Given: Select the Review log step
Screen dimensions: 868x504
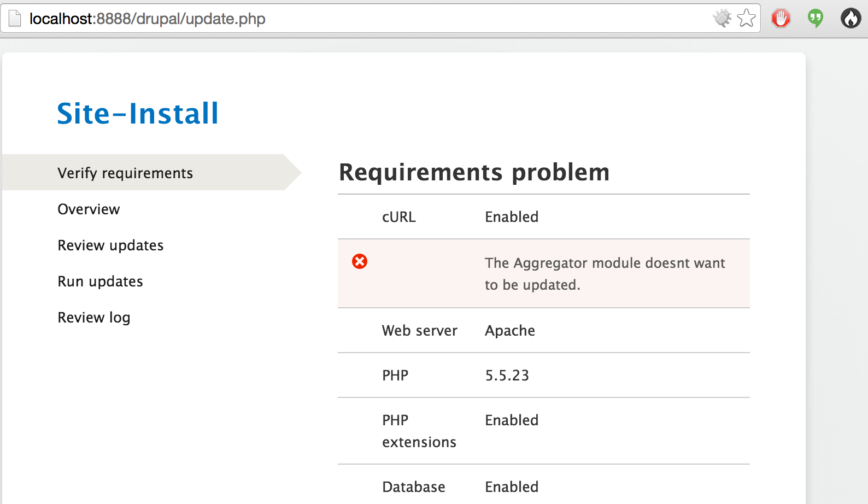Looking at the screenshot, I should [x=94, y=317].
